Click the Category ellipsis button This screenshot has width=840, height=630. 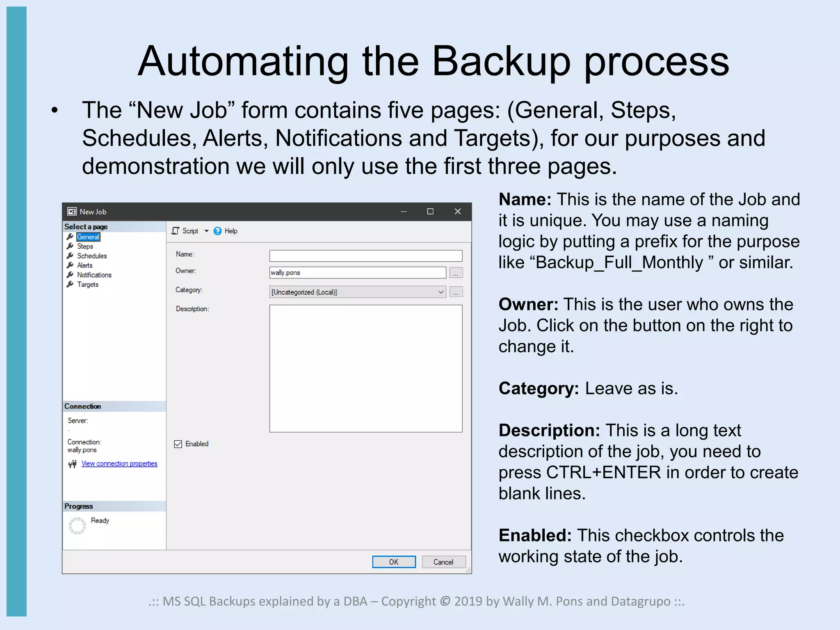tap(456, 292)
